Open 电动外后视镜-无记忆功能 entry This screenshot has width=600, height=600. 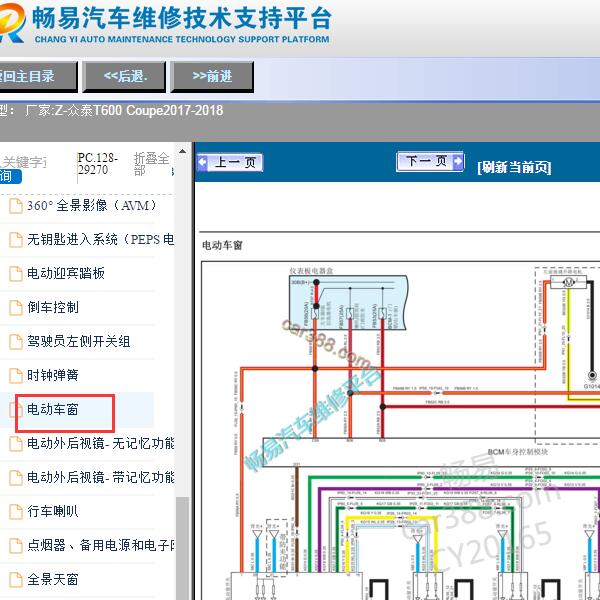[101, 443]
